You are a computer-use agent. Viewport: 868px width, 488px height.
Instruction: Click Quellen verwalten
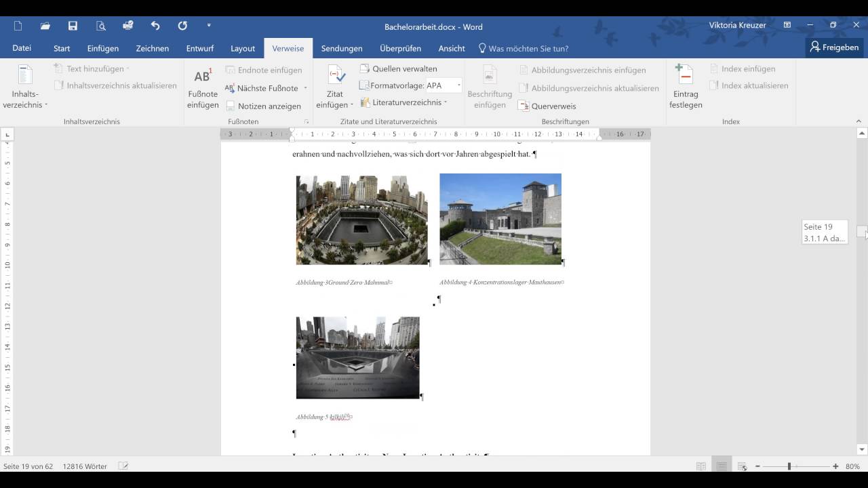399,68
